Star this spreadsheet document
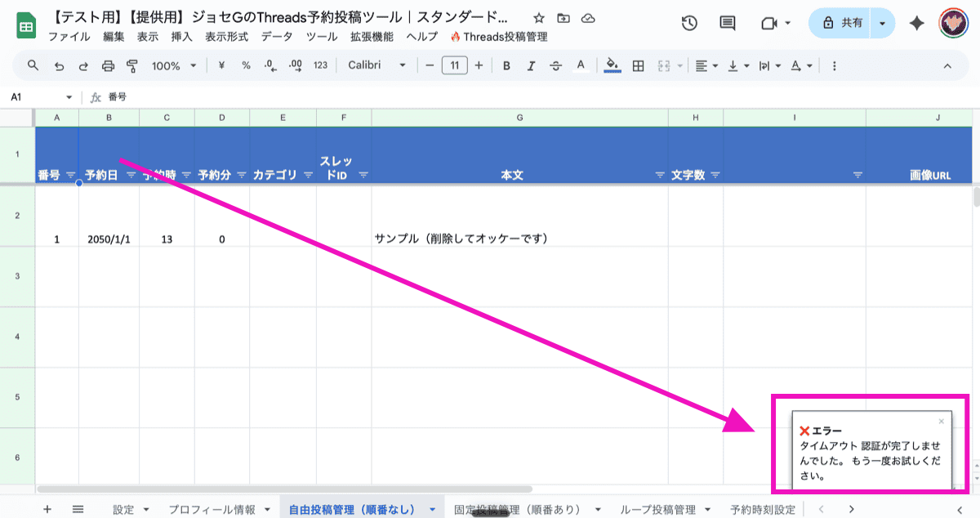 tap(538, 18)
